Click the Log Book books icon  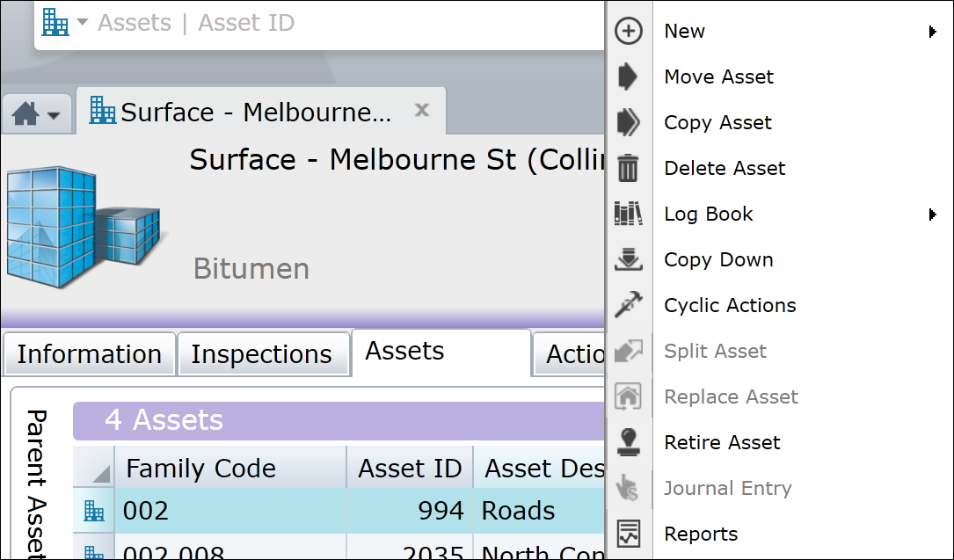point(629,214)
